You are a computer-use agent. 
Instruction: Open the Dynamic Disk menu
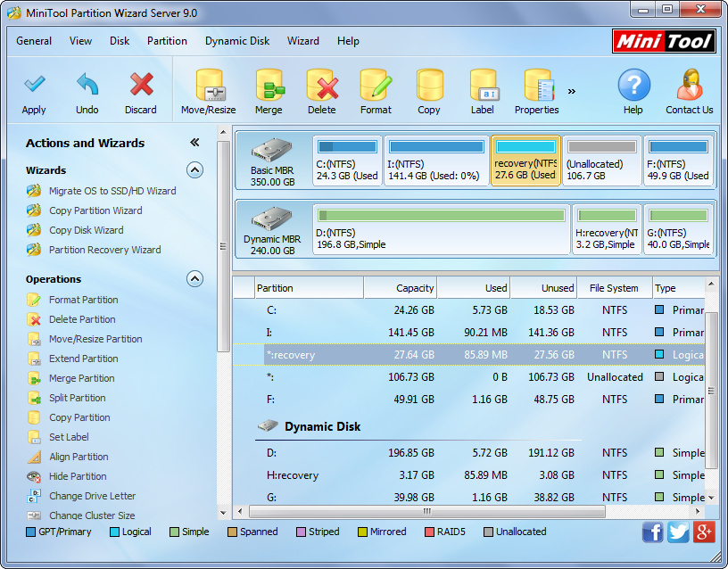tap(237, 41)
